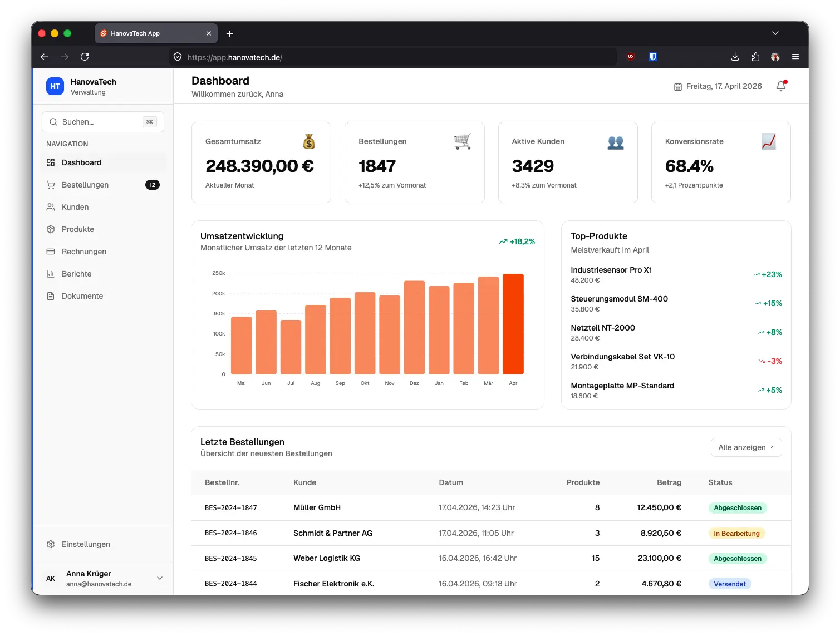Click the HanovaTech HT logo badge
The height and width of the screenshot is (636, 840).
click(55, 86)
